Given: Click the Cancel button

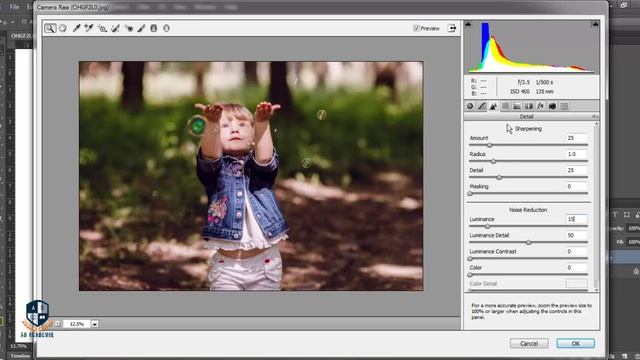Looking at the screenshot, I should (529, 344).
